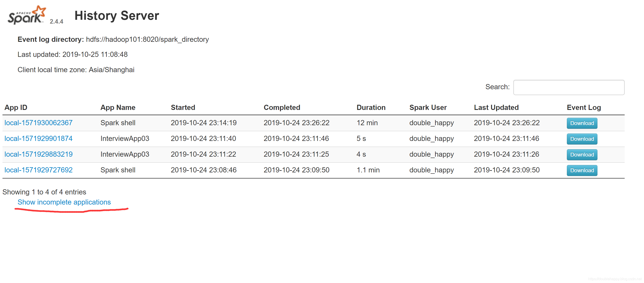Download event log for local-1571930062367
The height and width of the screenshot is (283, 644).
(581, 123)
